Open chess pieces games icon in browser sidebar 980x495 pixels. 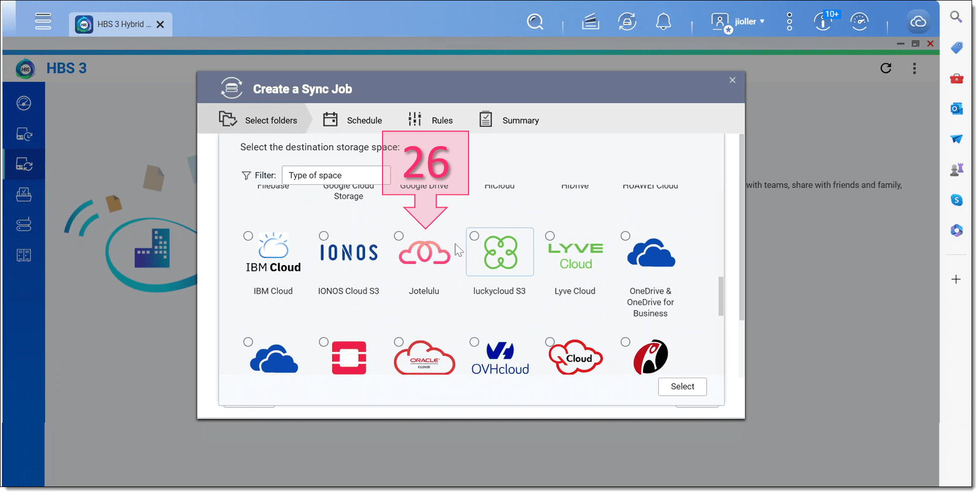956,169
